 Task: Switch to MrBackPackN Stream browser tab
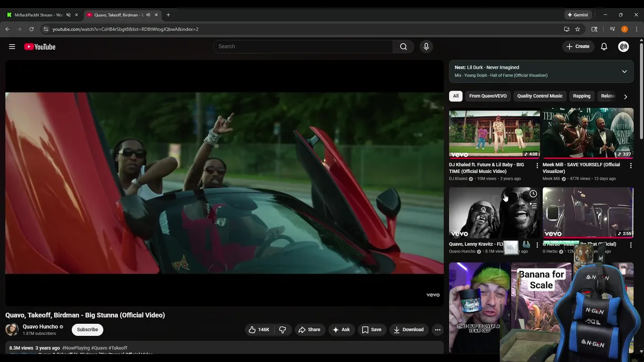[38, 15]
